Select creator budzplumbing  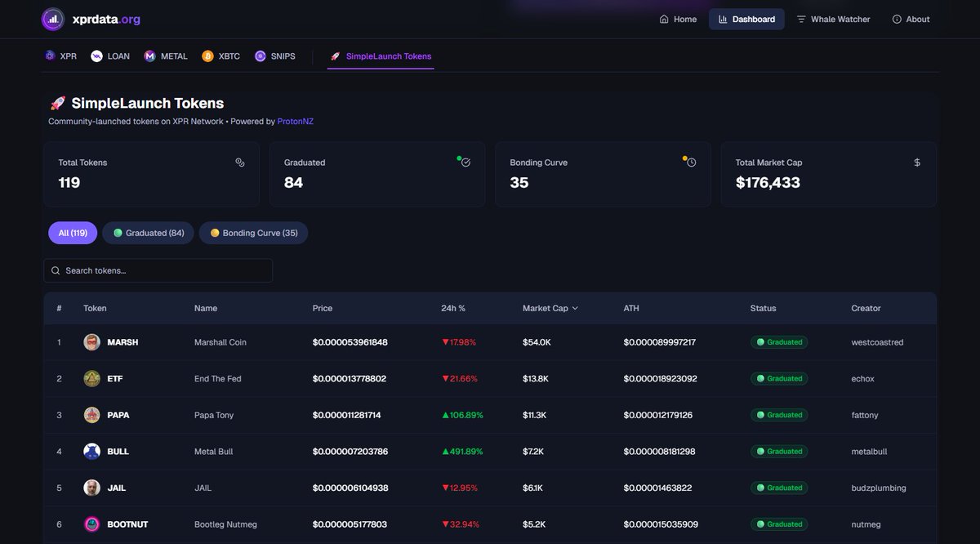click(x=879, y=488)
